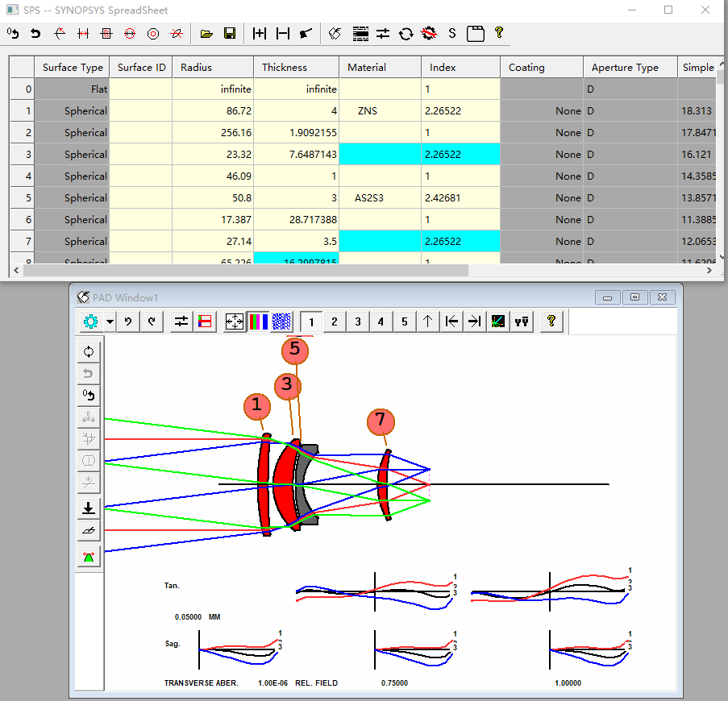This screenshot has height=701, width=728.
Task: Click the radius cell containing 86.72
Action: [213, 111]
